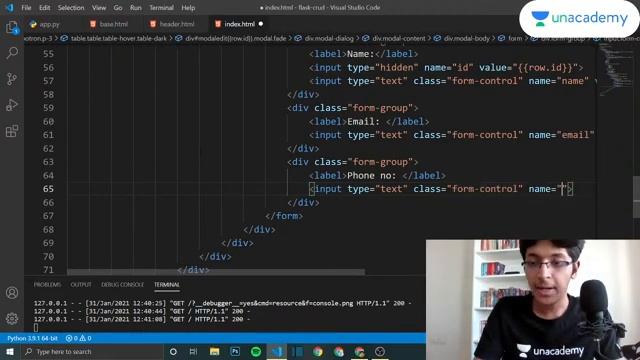
Task: Select div.modal-dialog breadcrumb segment
Action: pyautogui.click(x=329, y=38)
